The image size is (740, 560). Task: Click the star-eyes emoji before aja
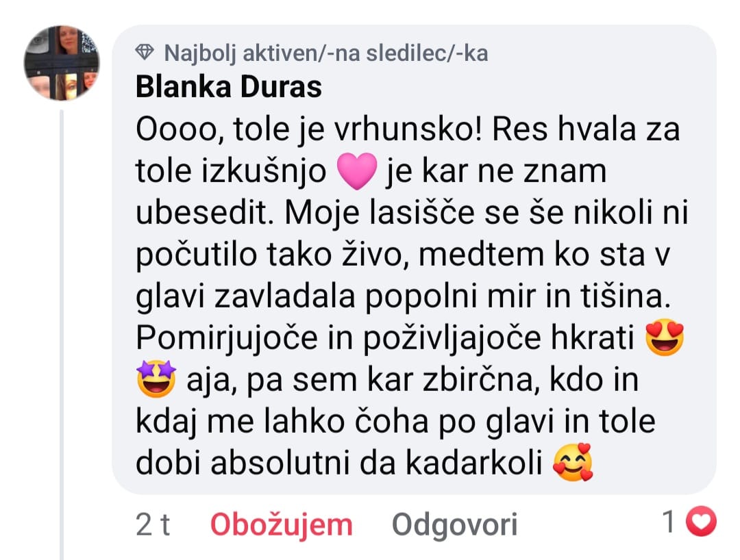(x=156, y=379)
